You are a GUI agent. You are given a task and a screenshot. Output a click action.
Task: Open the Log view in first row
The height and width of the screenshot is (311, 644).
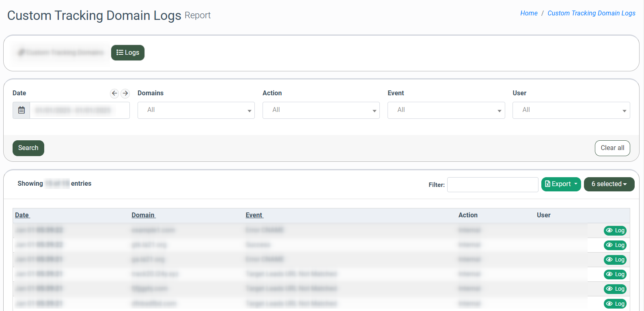615,231
